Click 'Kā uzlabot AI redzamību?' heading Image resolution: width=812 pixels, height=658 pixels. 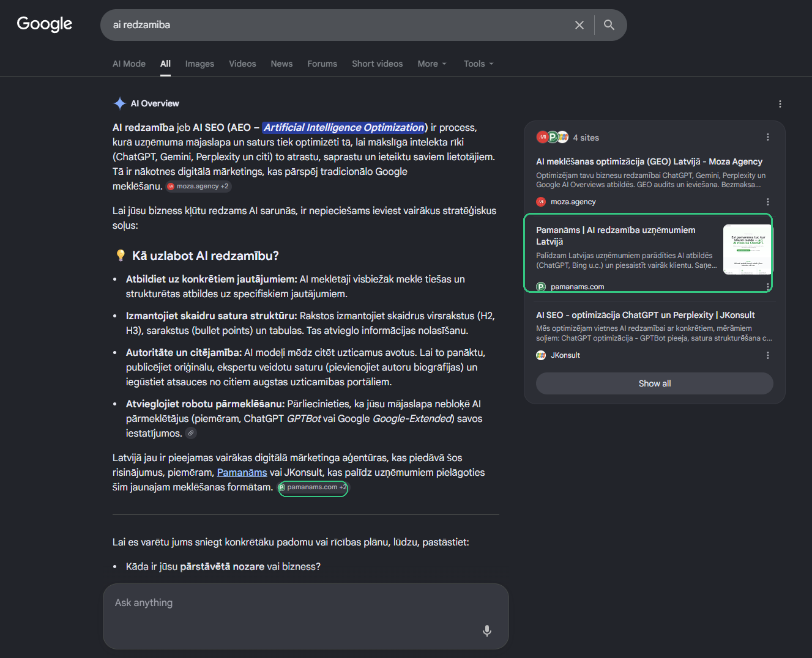coord(206,256)
